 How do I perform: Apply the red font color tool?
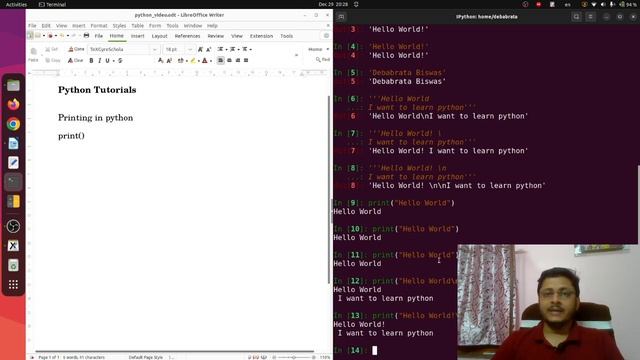[x=205, y=60]
